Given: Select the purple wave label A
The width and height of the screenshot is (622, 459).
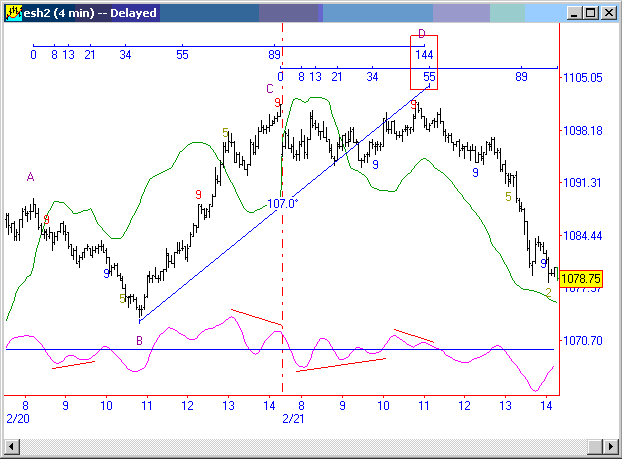Looking at the screenshot, I should point(31,177).
